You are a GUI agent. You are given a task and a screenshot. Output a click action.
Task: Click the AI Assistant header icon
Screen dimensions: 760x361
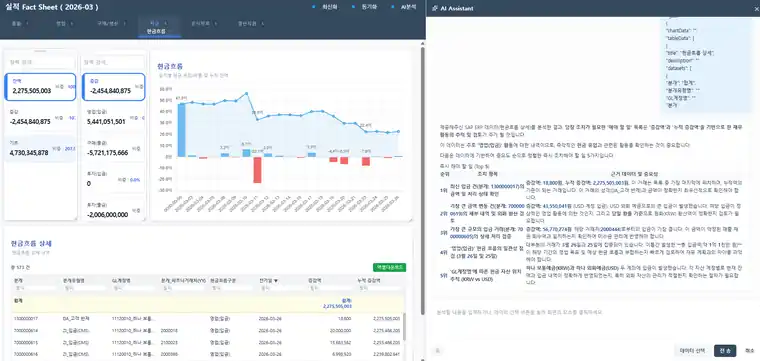(435, 8)
